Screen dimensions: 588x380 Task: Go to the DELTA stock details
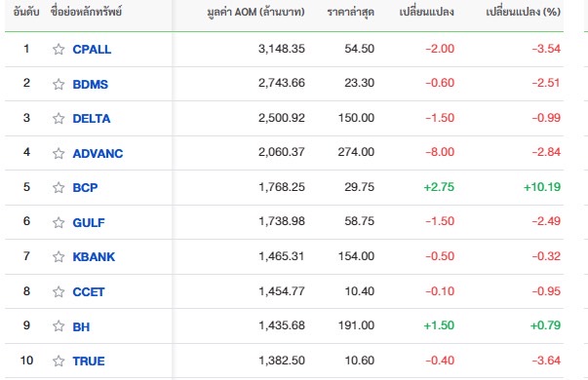coord(92,119)
